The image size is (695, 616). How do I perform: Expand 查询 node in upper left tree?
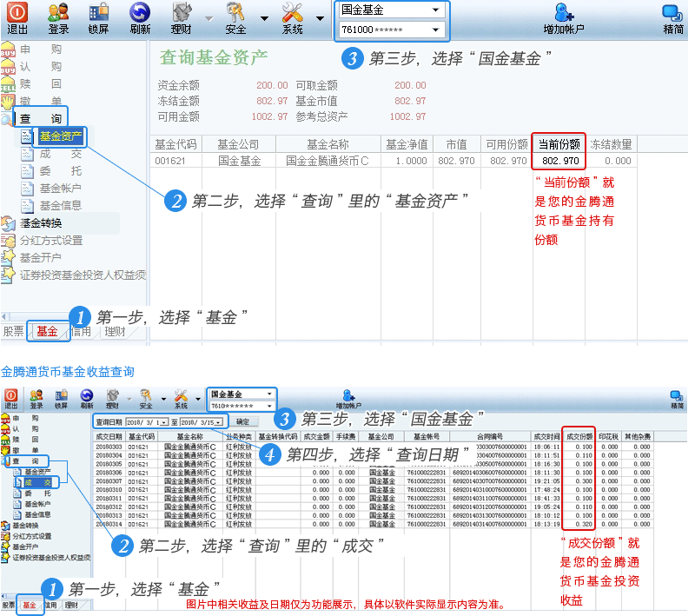40,119
